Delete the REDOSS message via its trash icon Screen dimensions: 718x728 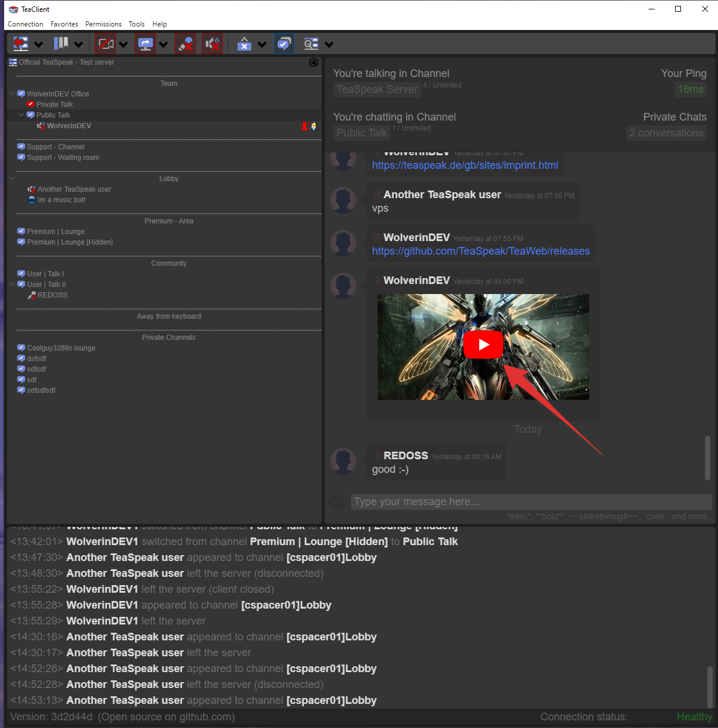(x=377, y=456)
